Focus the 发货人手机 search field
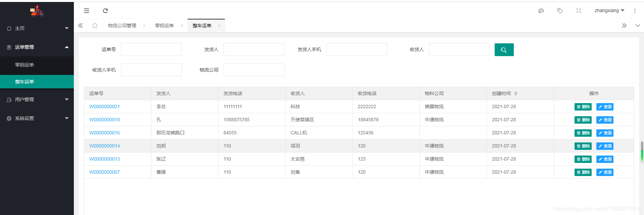The image size is (644, 215). 357,49
